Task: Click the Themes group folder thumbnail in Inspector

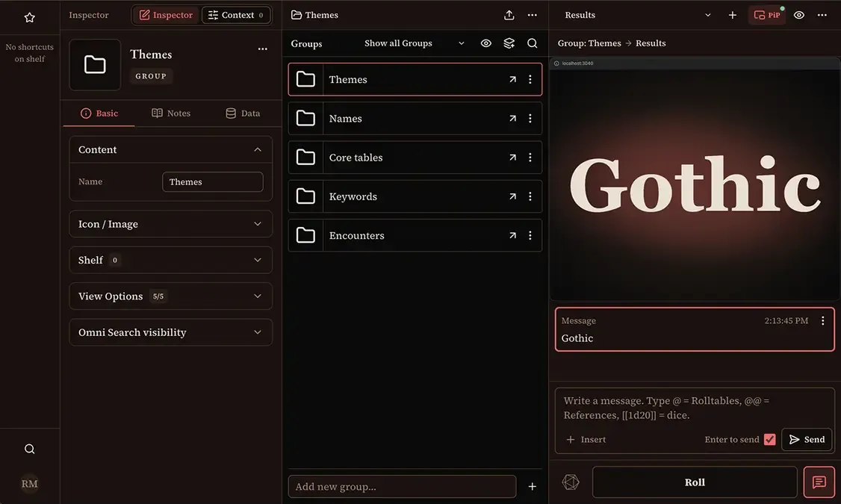Action: pos(95,65)
